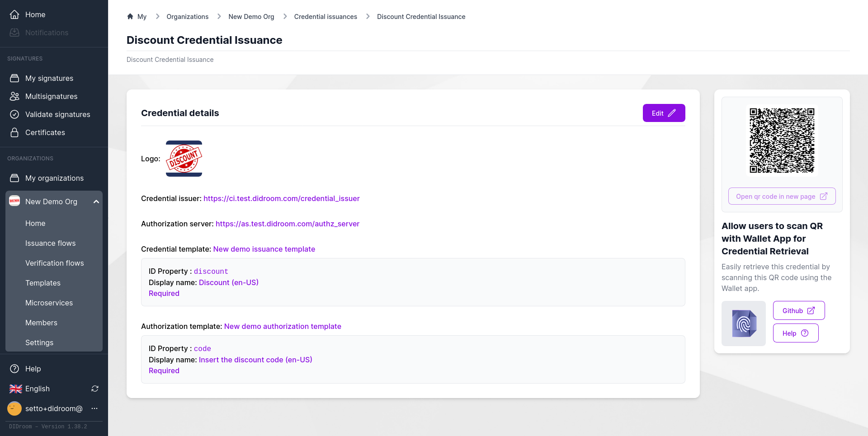
Task: Collapse the New Demo Org menu chevron
Action: click(x=96, y=202)
